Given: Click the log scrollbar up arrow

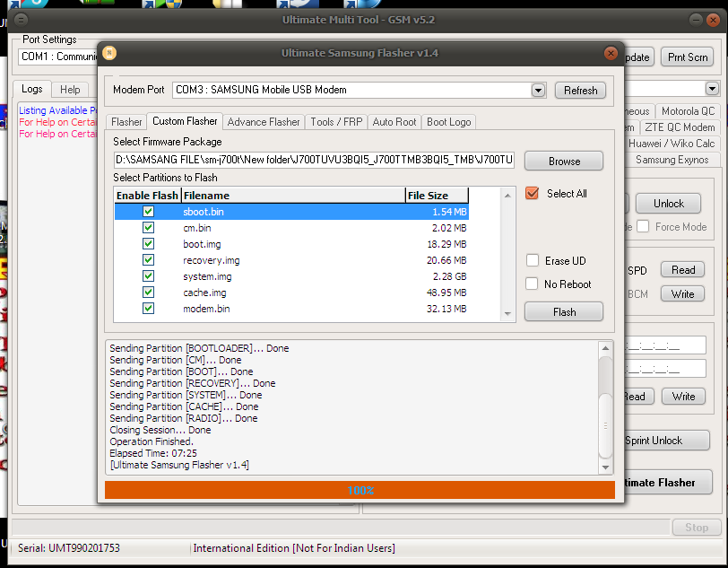Looking at the screenshot, I should tap(605, 347).
